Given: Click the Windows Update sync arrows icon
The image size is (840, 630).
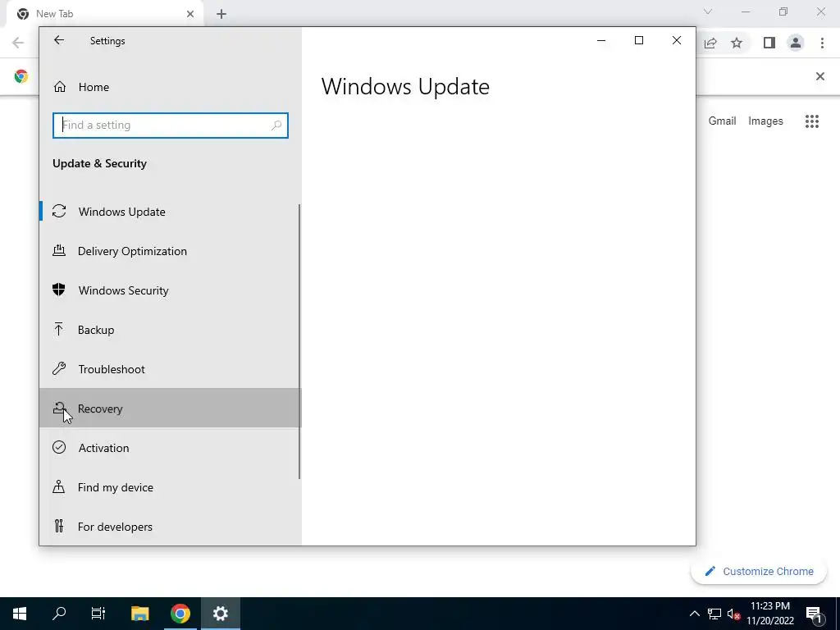Looking at the screenshot, I should (59, 211).
